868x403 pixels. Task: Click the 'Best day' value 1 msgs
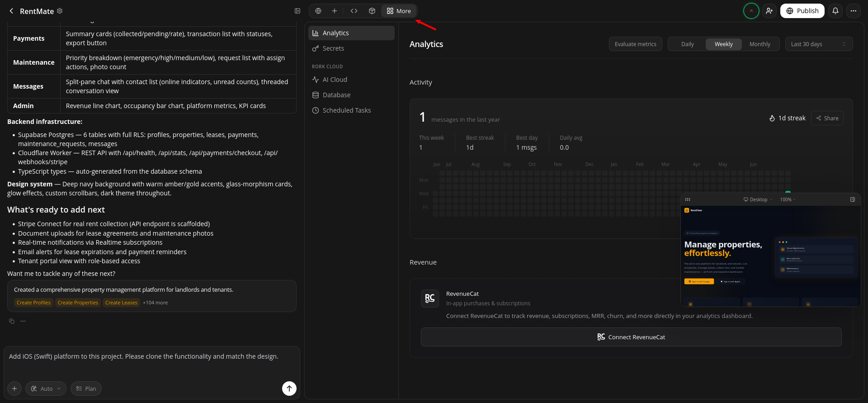pyautogui.click(x=526, y=147)
